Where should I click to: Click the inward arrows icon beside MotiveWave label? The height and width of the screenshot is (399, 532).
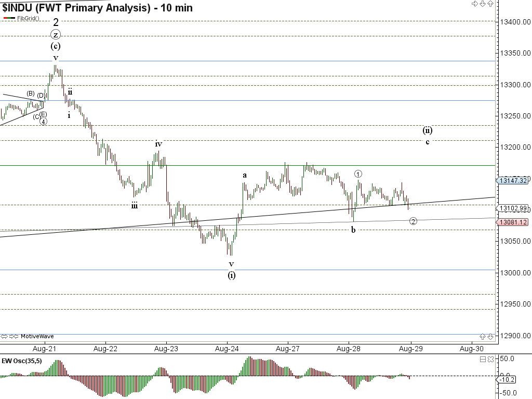click(x=14, y=336)
